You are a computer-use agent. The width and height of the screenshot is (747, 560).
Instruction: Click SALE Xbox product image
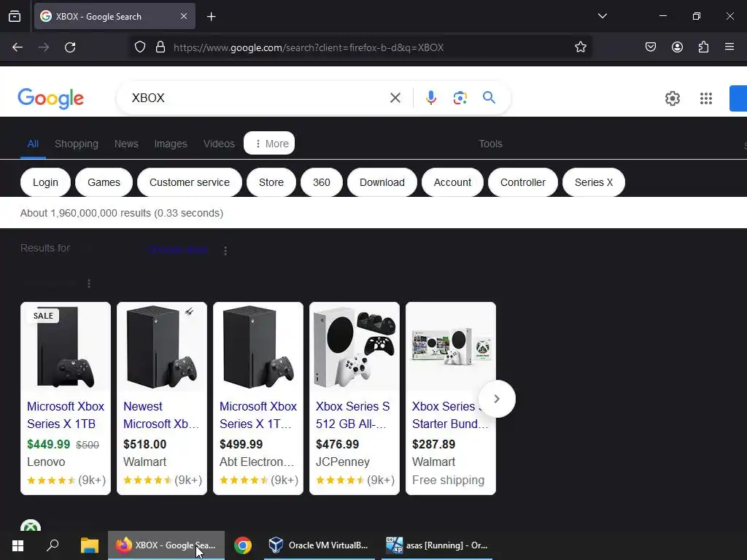(65, 348)
